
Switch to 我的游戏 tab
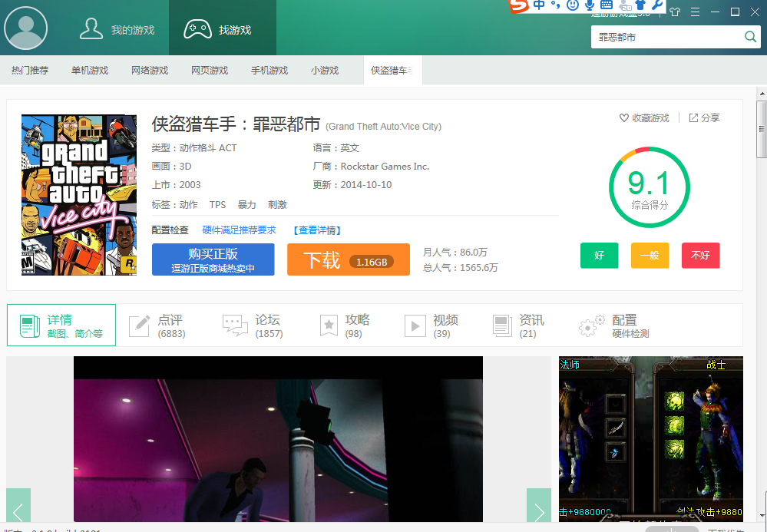(x=117, y=30)
